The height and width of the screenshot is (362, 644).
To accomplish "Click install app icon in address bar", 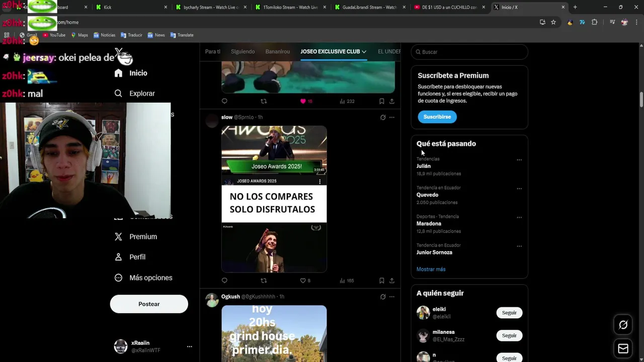I will pos(542,22).
